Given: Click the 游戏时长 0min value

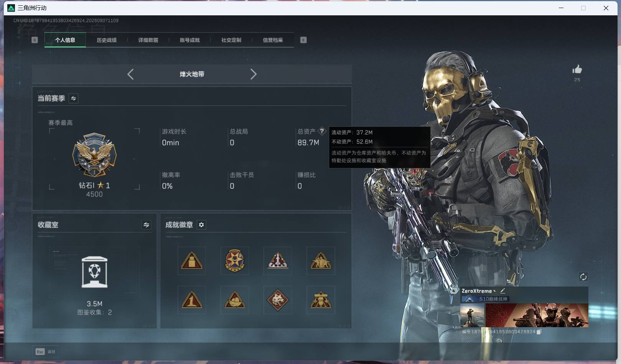Looking at the screenshot, I should click(x=170, y=143).
